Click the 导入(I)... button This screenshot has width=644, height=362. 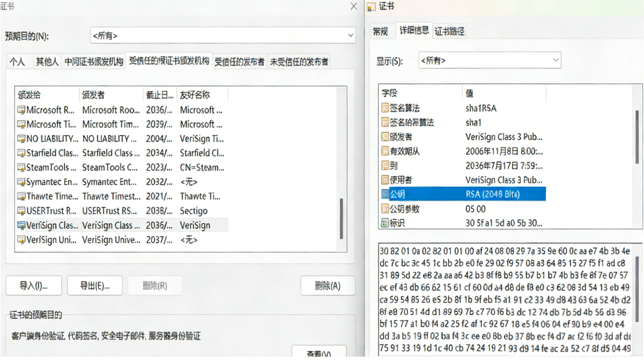click(34, 286)
